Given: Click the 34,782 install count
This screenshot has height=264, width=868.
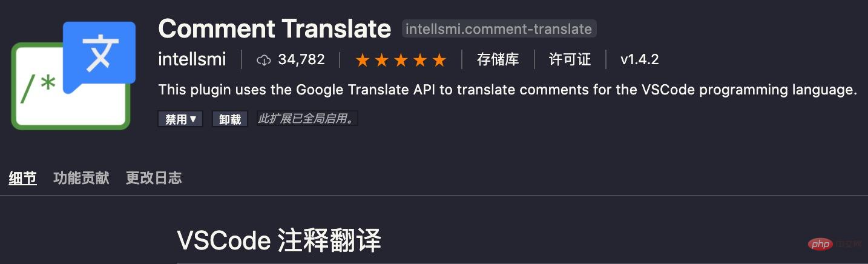Looking at the screenshot, I should point(301,59).
